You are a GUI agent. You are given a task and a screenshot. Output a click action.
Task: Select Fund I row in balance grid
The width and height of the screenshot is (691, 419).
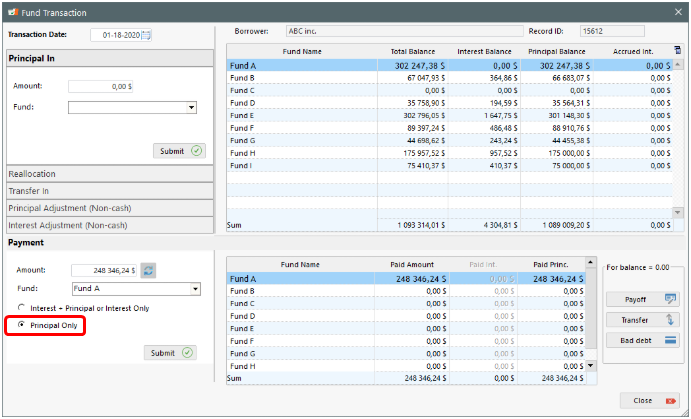[x=450, y=166]
